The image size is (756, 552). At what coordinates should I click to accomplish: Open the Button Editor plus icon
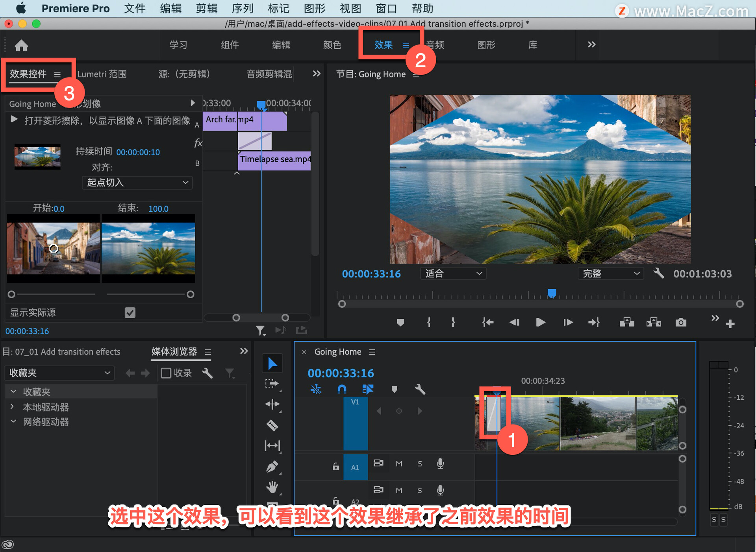(x=730, y=324)
